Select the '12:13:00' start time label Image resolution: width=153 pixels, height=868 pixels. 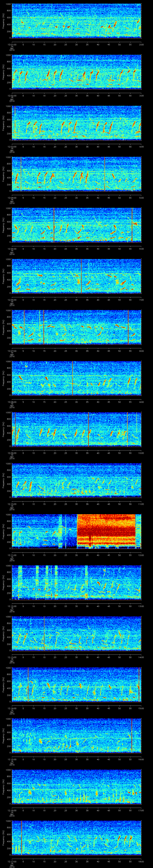click(x=12, y=657)
